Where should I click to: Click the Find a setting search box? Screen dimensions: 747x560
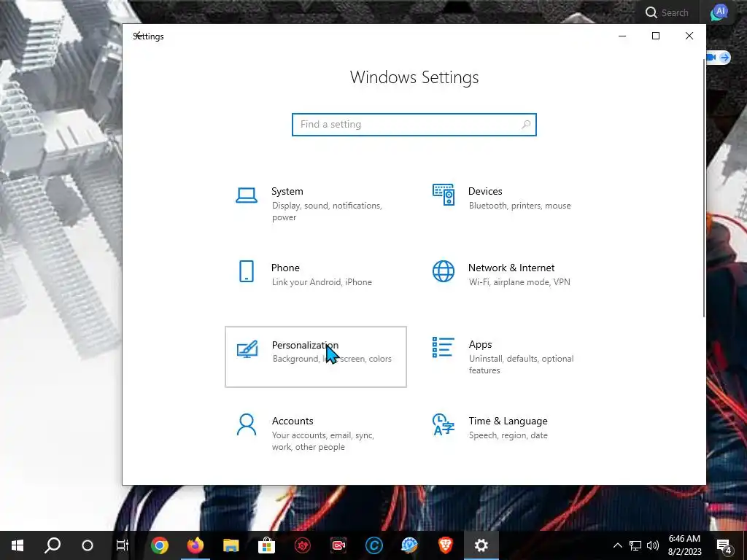[414, 124]
